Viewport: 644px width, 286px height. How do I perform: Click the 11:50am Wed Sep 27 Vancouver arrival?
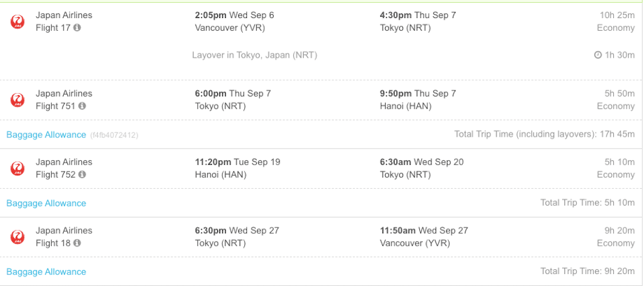coord(424,230)
